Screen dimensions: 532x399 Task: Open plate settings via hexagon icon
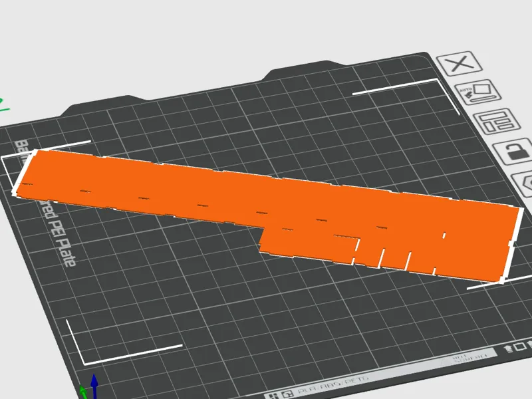[x=523, y=184]
